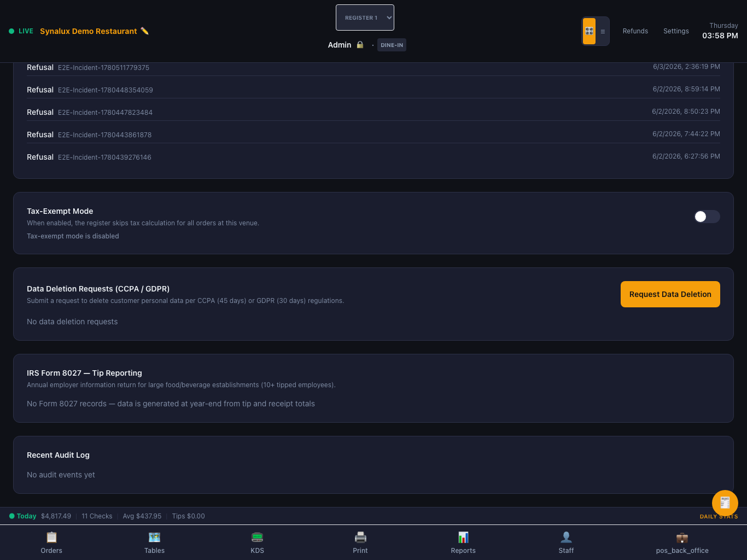Open the Refunds menu item

pos(635,31)
